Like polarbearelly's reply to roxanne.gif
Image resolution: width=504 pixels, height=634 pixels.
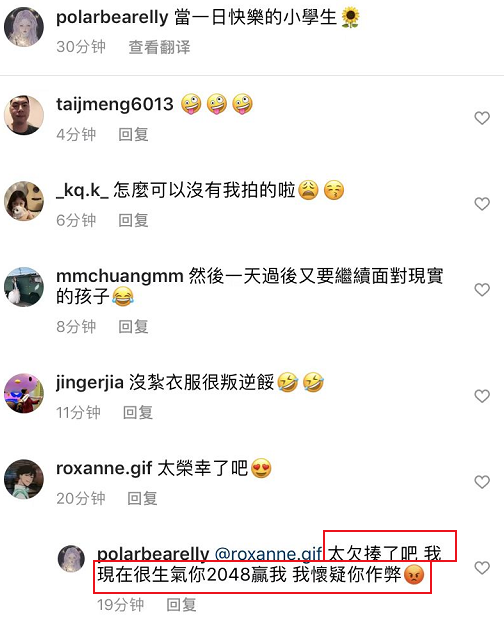[x=482, y=568]
